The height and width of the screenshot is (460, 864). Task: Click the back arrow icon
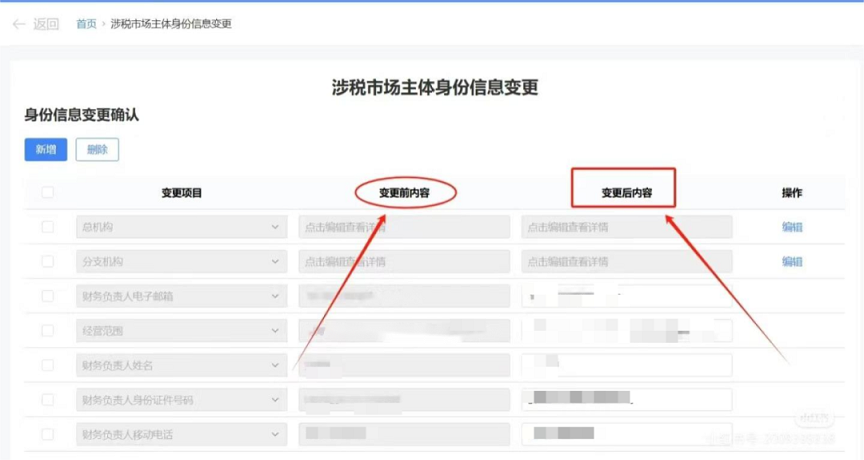tap(19, 24)
